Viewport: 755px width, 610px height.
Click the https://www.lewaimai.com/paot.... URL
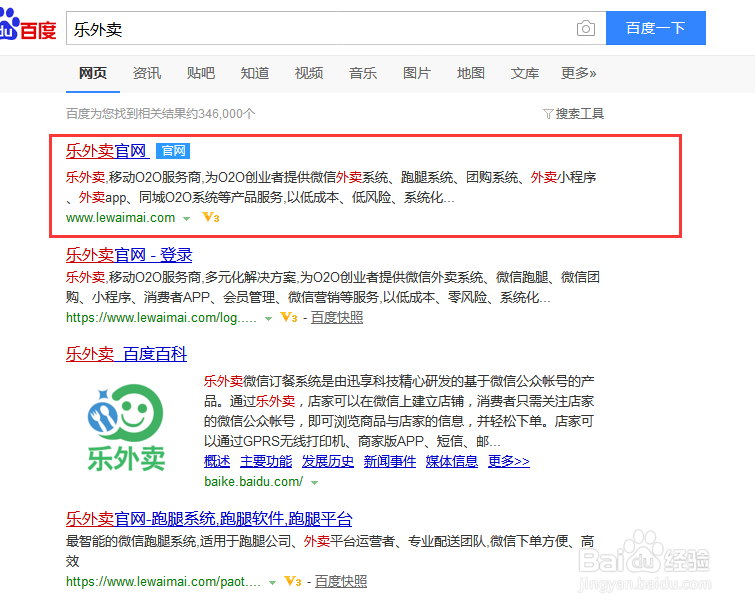(163, 582)
